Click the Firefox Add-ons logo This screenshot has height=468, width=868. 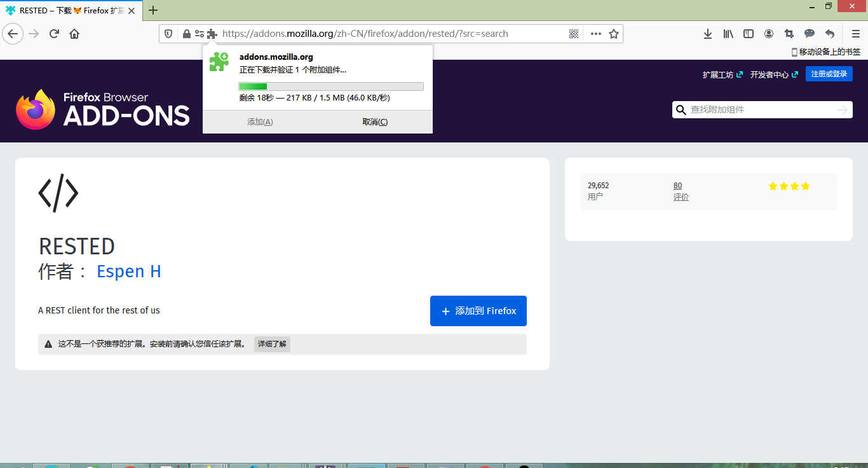click(x=103, y=109)
